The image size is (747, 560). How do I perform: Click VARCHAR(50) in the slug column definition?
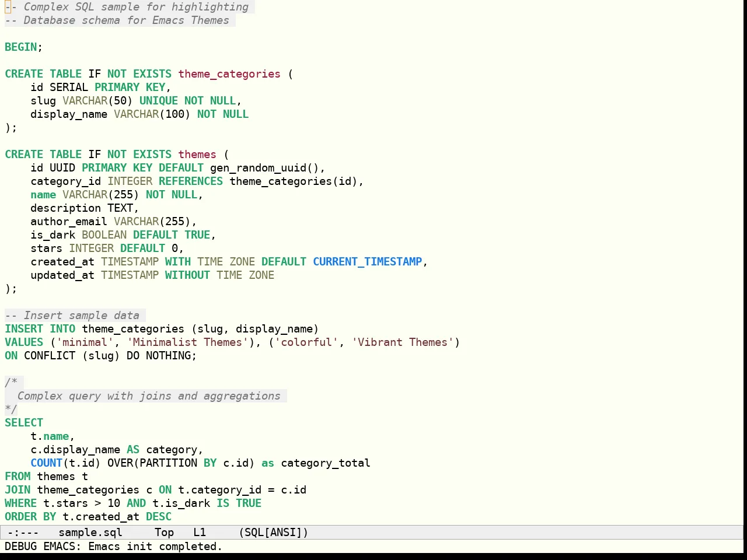pyautogui.click(x=97, y=101)
